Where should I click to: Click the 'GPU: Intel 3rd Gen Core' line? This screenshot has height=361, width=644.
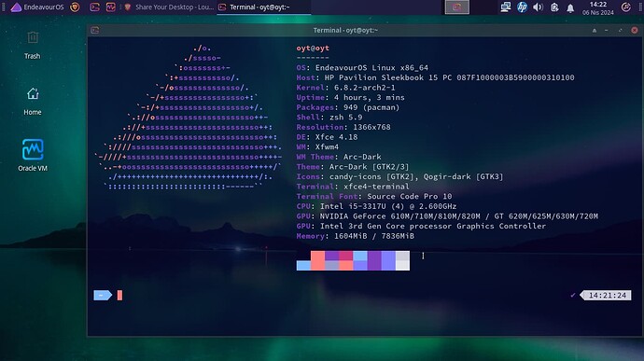click(x=421, y=226)
